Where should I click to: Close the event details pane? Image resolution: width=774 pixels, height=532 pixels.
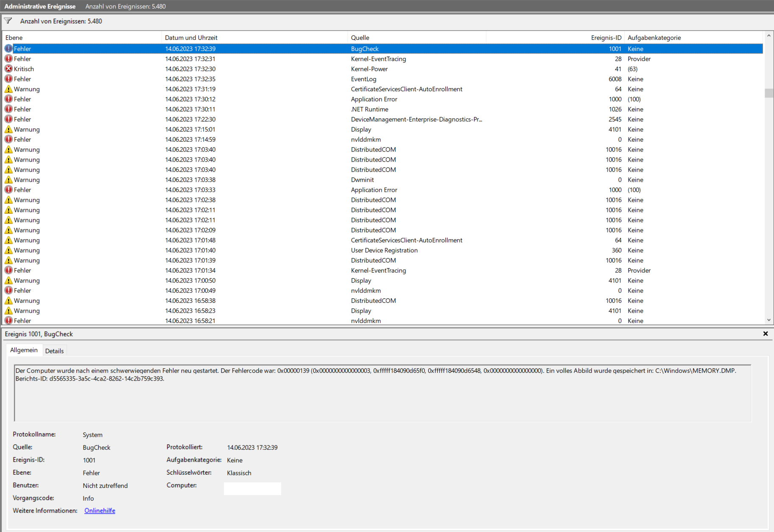click(766, 334)
